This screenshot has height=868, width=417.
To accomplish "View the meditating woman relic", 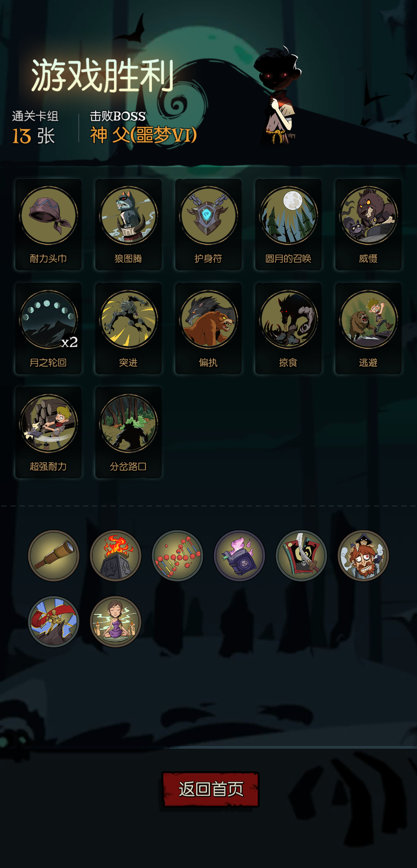I will click(115, 622).
